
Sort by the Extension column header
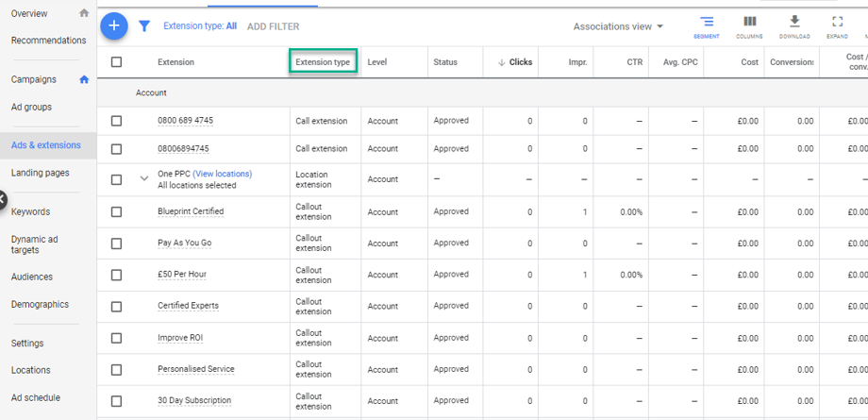click(176, 62)
